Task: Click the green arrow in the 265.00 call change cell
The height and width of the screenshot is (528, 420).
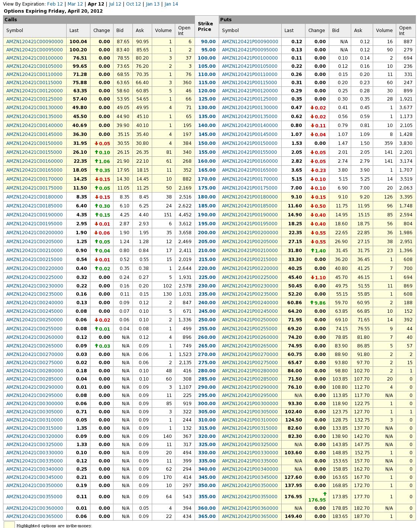Action: pos(96,346)
